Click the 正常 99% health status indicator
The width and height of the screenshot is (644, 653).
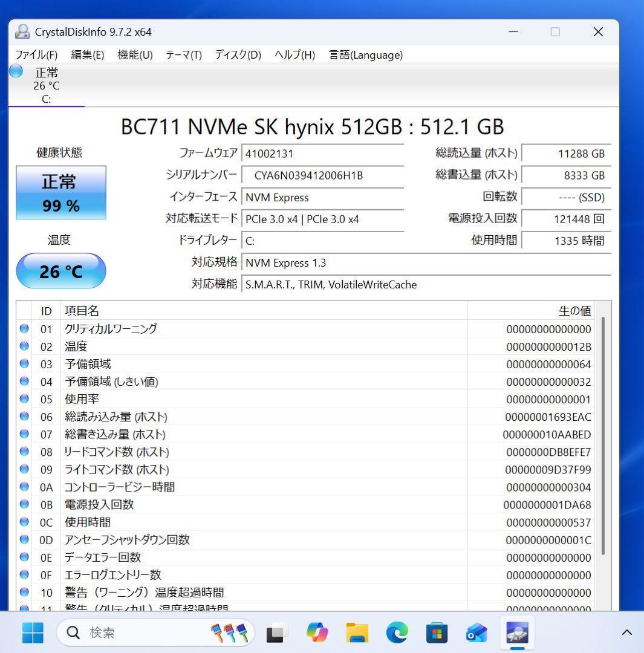(60, 192)
